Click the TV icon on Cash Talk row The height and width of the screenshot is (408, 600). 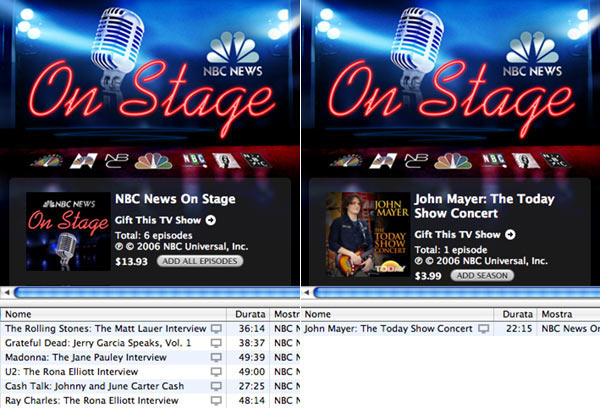pos(216,385)
